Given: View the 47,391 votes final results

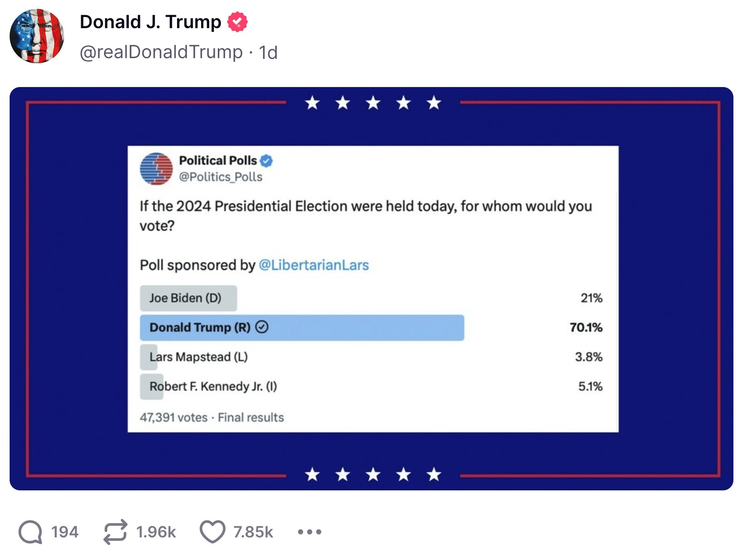Looking at the screenshot, I should point(212,417).
